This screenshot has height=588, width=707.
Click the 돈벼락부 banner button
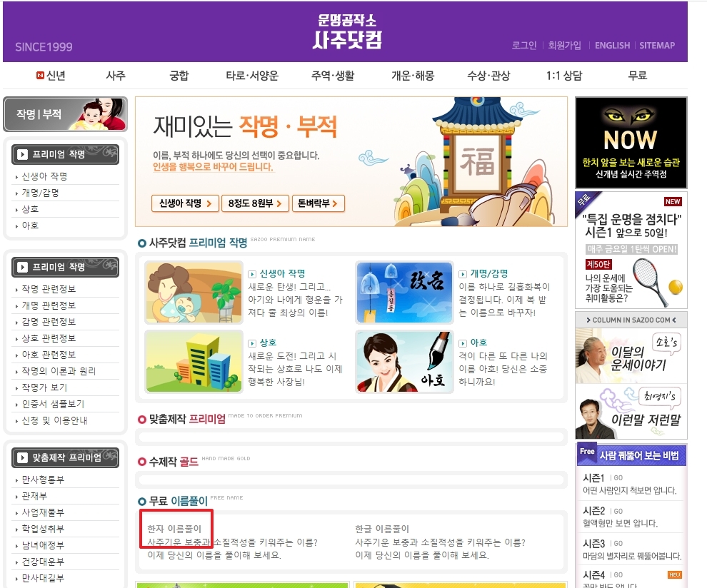coord(319,203)
